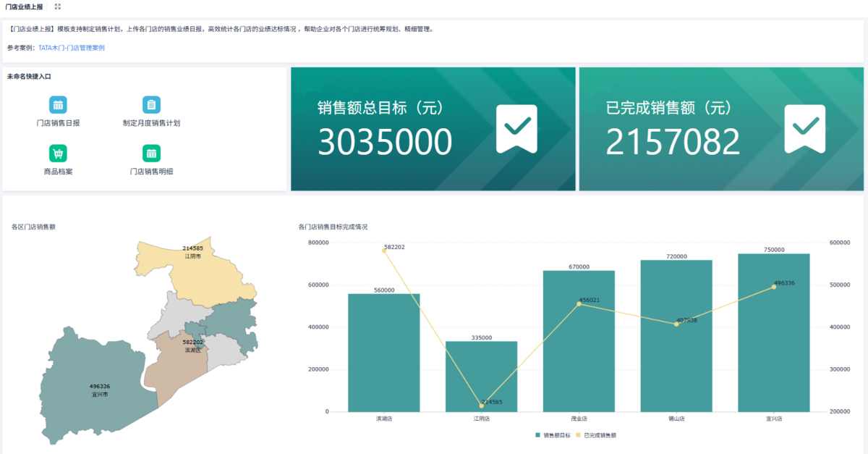
Task: Open the 制定月度销售计划 document icon
Action: [x=151, y=105]
